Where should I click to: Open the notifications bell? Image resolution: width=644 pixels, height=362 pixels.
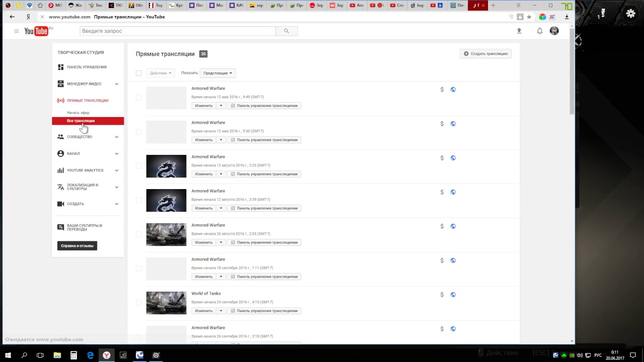point(540,31)
